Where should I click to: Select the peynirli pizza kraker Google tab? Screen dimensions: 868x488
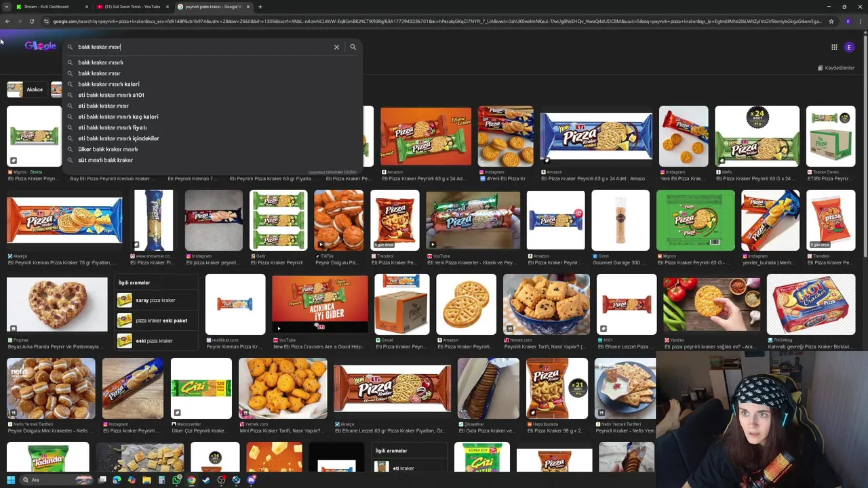point(213,7)
